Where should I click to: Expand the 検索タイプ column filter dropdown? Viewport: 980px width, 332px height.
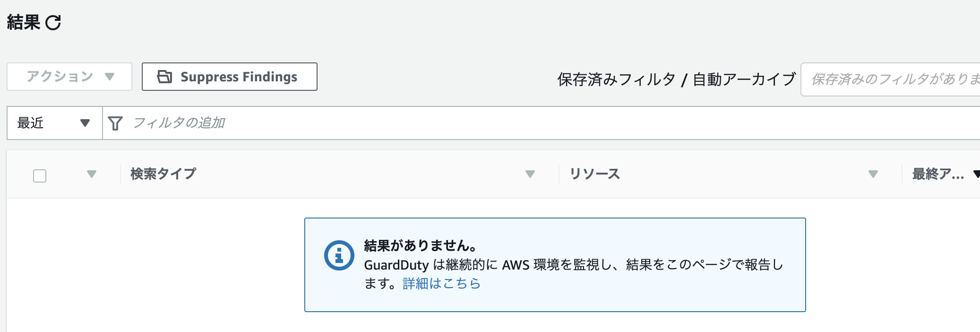(530, 174)
